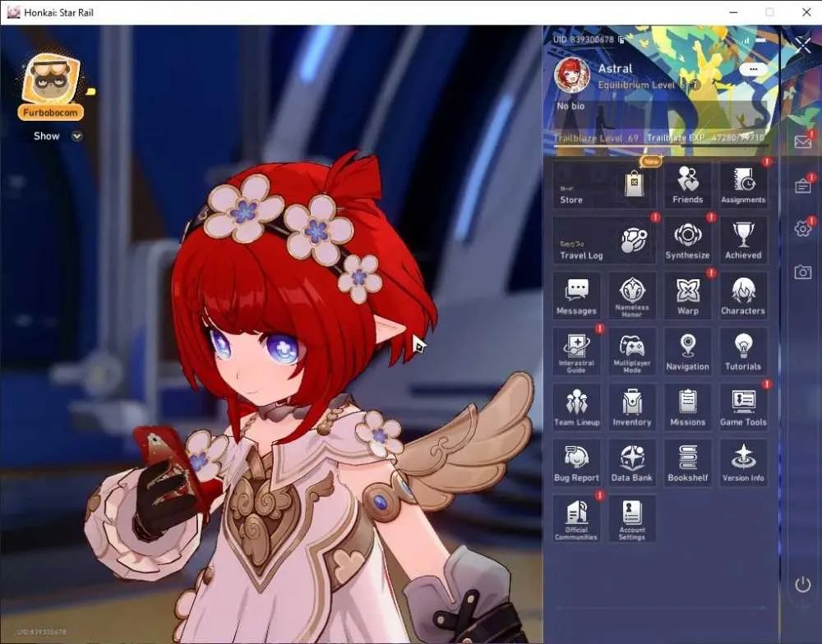Click the Trailblaze Level 69 text
The width and height of the screenshot is (822, 644).
pos(596,138)
